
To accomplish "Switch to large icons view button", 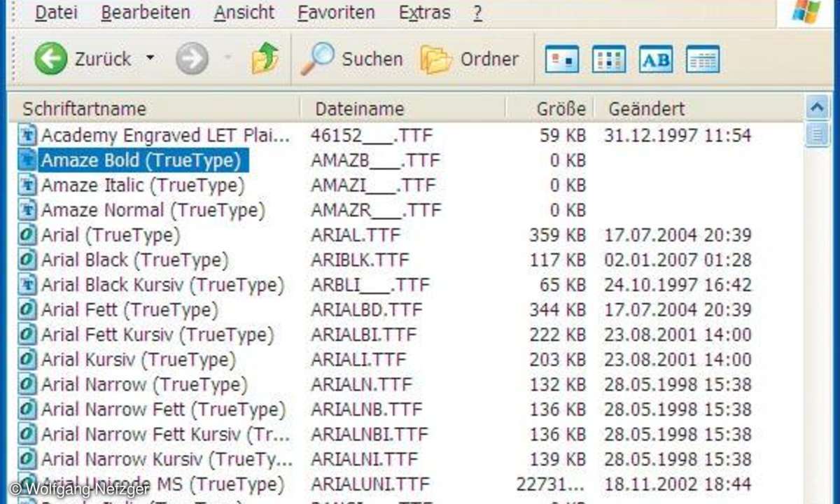I will pos(562,59).
